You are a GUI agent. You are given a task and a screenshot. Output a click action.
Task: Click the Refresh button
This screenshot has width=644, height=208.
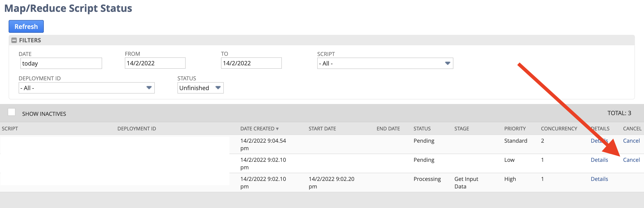click(26, 27)
